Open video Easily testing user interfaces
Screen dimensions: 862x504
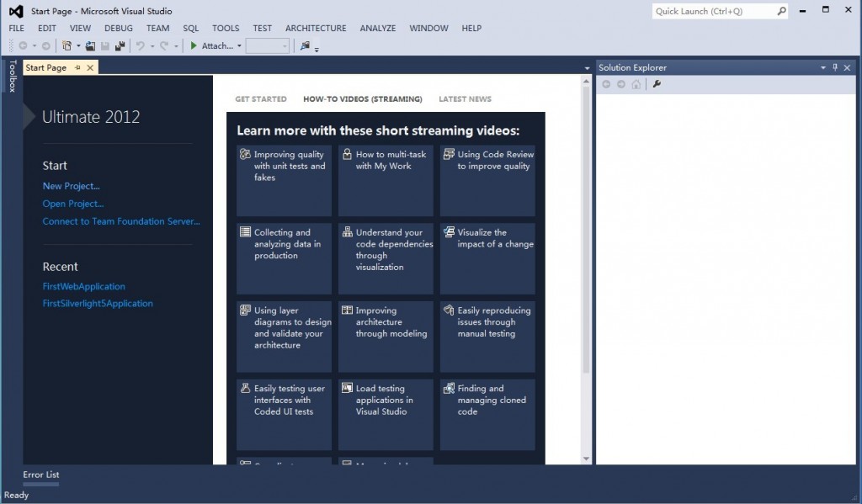[285, 415]
